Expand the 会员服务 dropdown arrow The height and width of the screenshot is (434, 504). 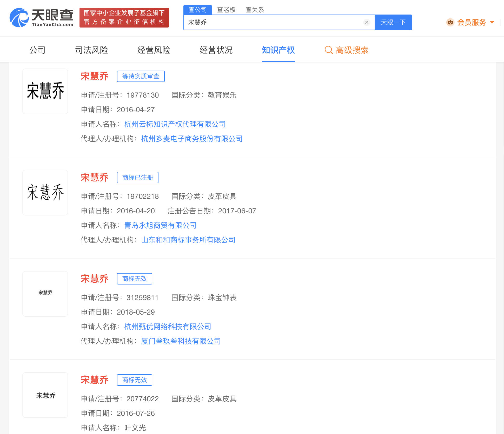point(492,22)
